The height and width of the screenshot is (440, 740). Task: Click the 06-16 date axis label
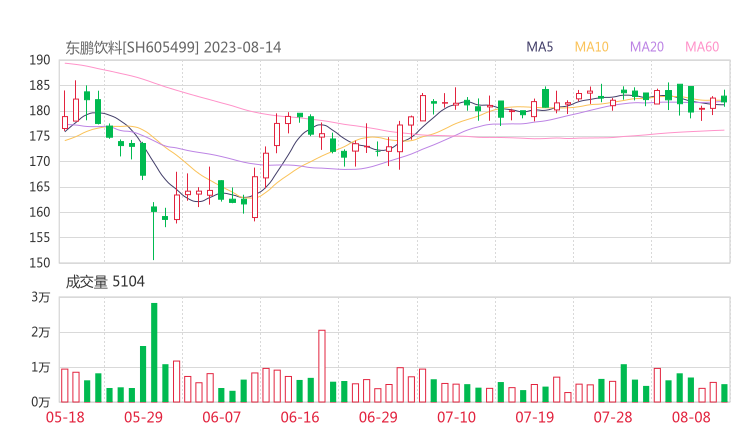300,417
